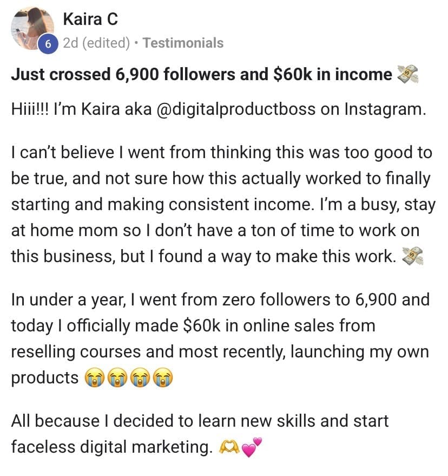Image resolution: width=448 pixels, height=476 pixels.
Task: Click the pink two hearts emoji
Action: point(252,447)
